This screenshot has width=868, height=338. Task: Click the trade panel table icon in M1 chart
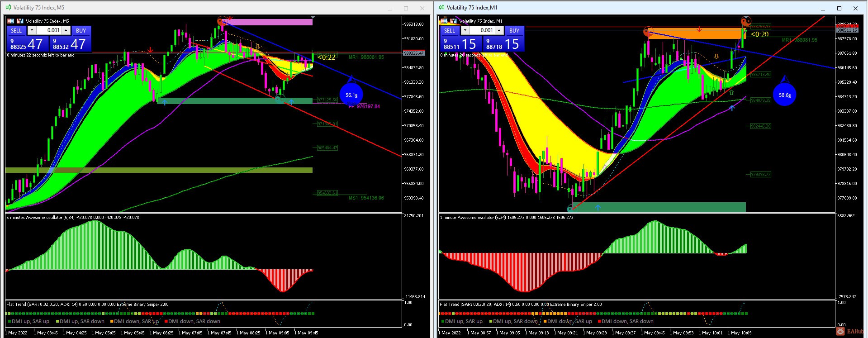(444, 21)
